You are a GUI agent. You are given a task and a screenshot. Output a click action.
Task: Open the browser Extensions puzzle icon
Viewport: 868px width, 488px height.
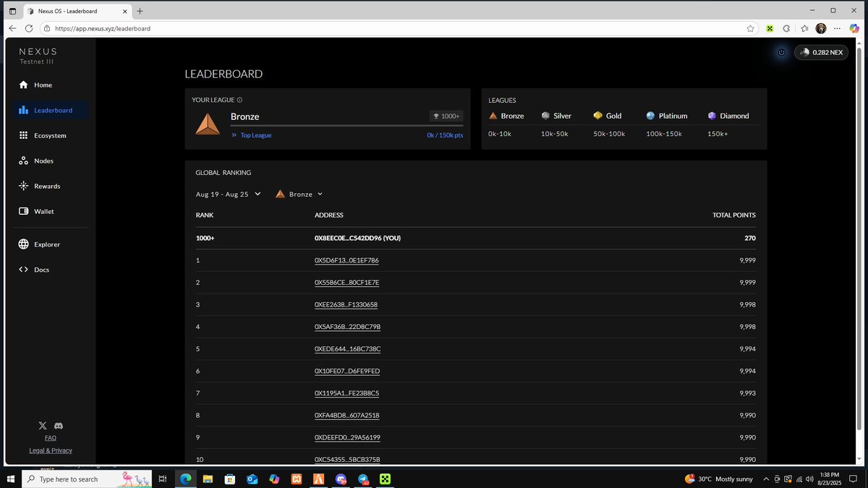click(786, 28)
